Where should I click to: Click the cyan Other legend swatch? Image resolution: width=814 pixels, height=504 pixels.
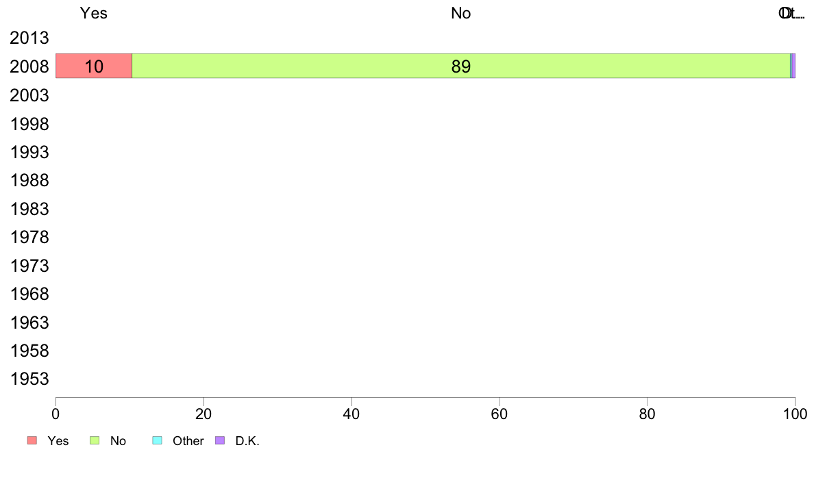pos(158,440)
